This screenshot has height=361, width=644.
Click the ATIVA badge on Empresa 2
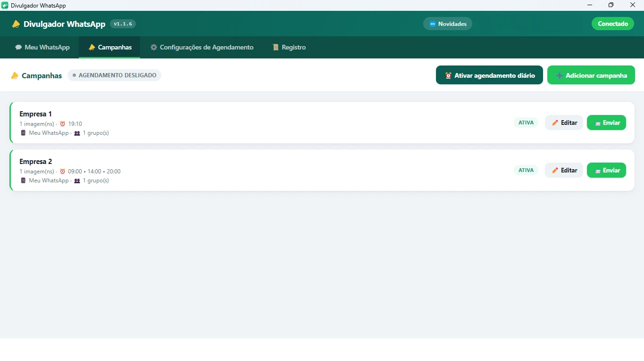[x=526, y=170]
